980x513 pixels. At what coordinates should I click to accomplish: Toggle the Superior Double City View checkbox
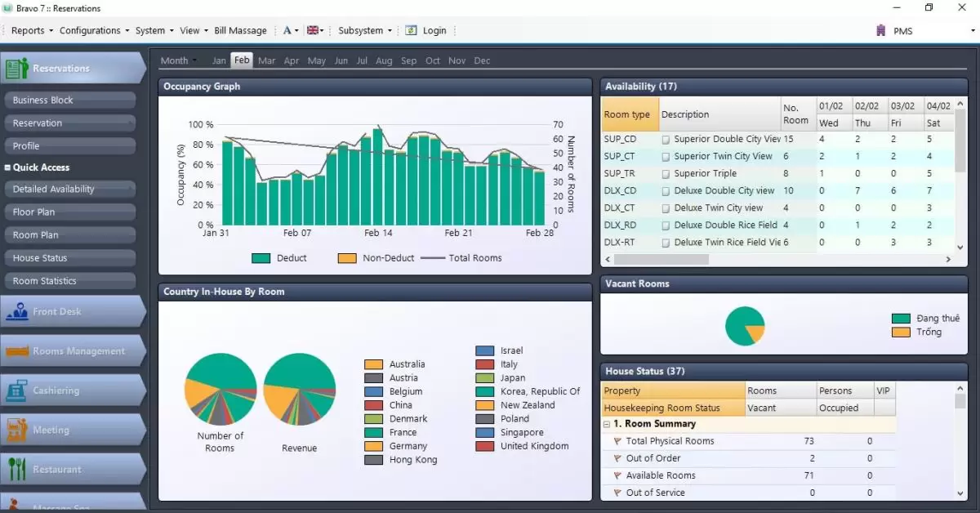[666, 140]
